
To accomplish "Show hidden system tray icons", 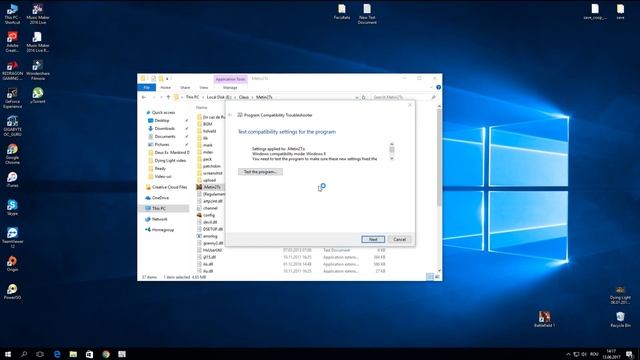I will tap(568, 354).
